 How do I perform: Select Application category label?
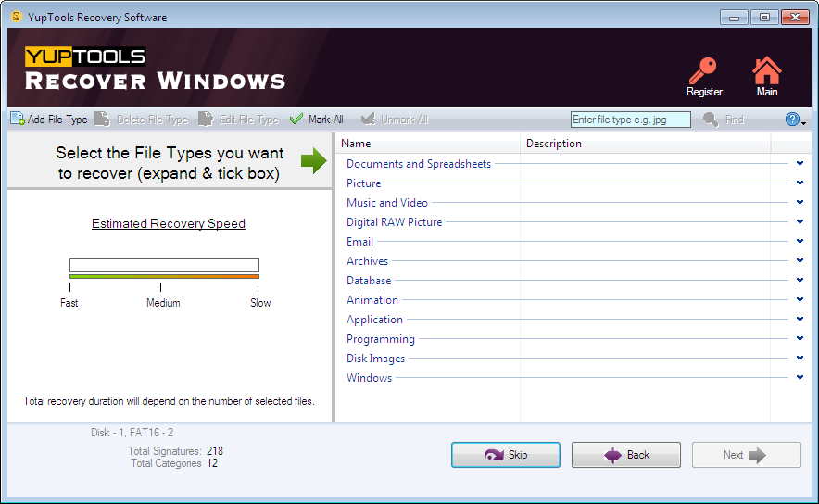pyautogui.click(x=374, y=320)
